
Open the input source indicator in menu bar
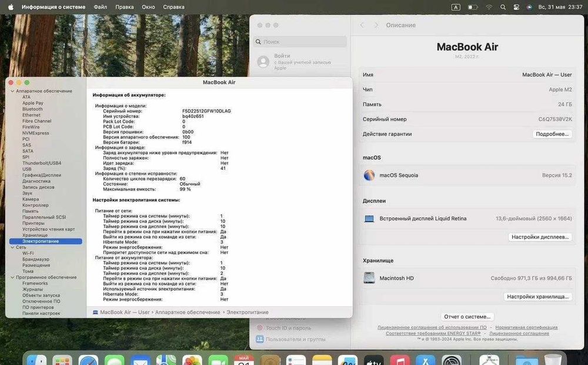coord(456,7)
